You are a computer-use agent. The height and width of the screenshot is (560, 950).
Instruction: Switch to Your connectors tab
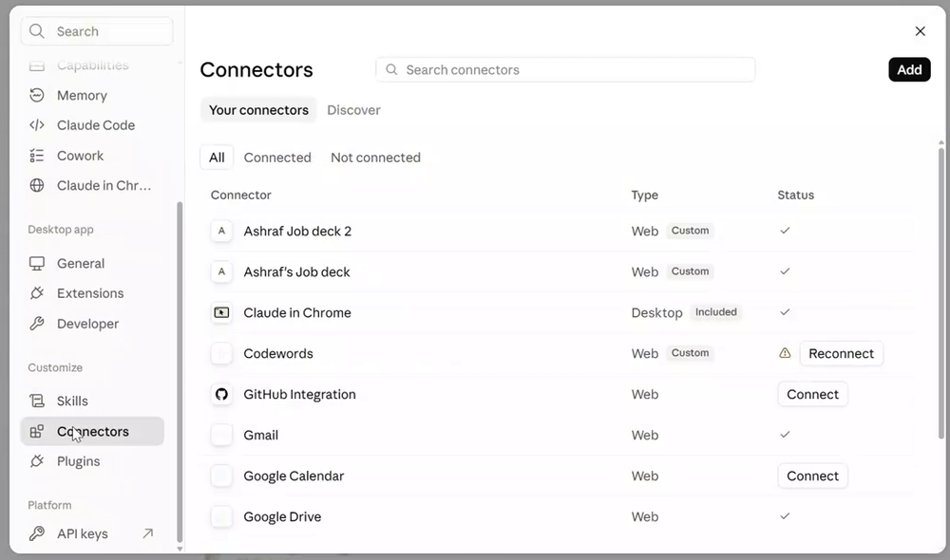pos(258,110)
